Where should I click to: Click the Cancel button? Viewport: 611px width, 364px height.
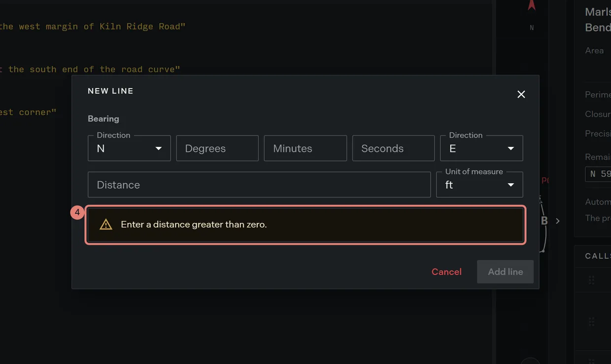tap(446, 272)
